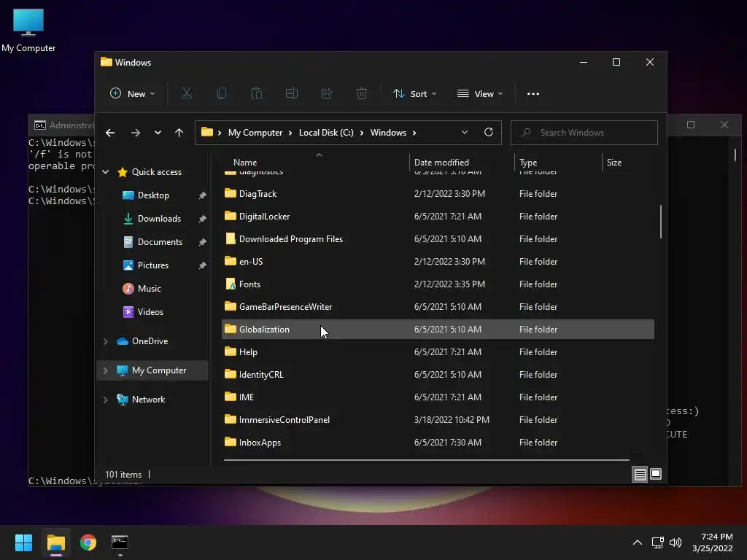Click pin icon next to Downloads
Image resolution: width=747 pixels, height=560 pixels.
click(x=203, y=219)
